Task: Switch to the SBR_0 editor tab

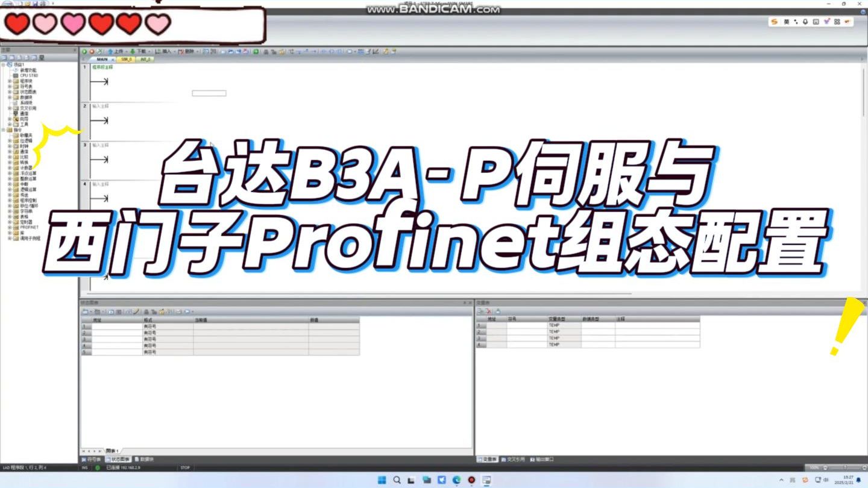Action: 125,60
